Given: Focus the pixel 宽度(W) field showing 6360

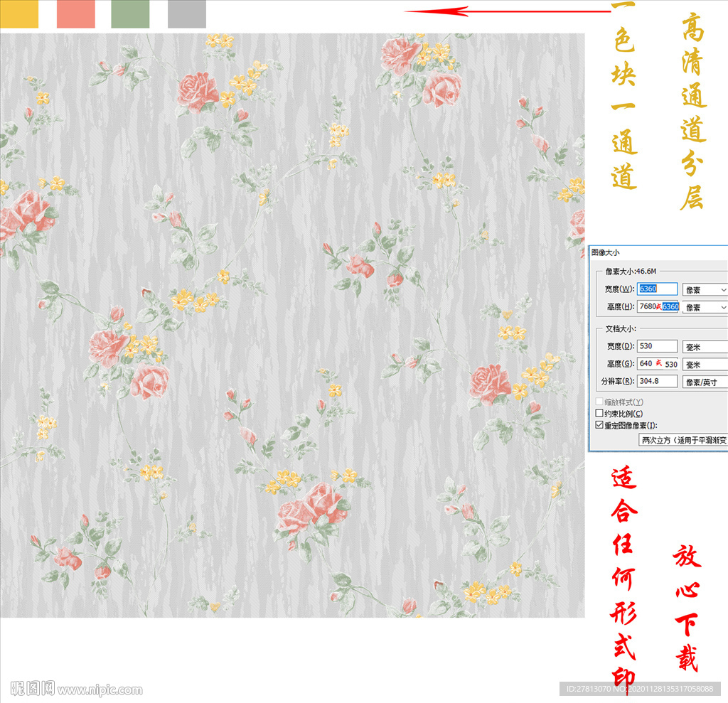Looking at the screenshot, I should click(657, 289).
